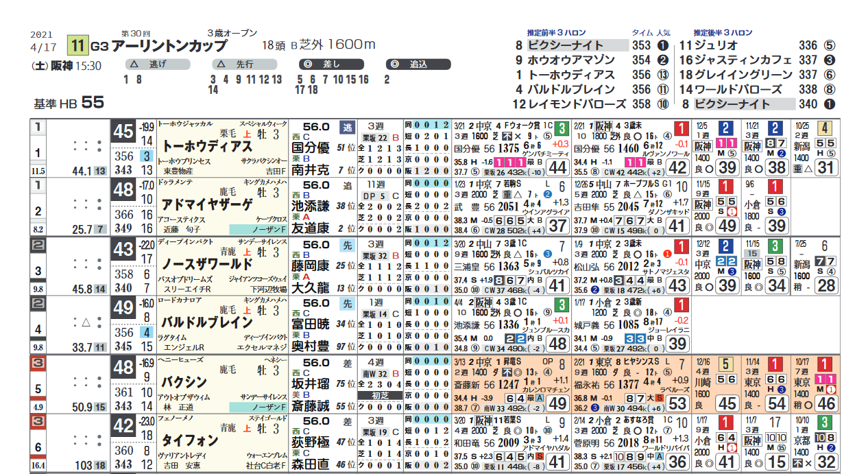This screenshot has height=474, width=868.
Task: Click the 差 style mark for タイフォン
Action: pyautogui.click(x=347, y=421)
